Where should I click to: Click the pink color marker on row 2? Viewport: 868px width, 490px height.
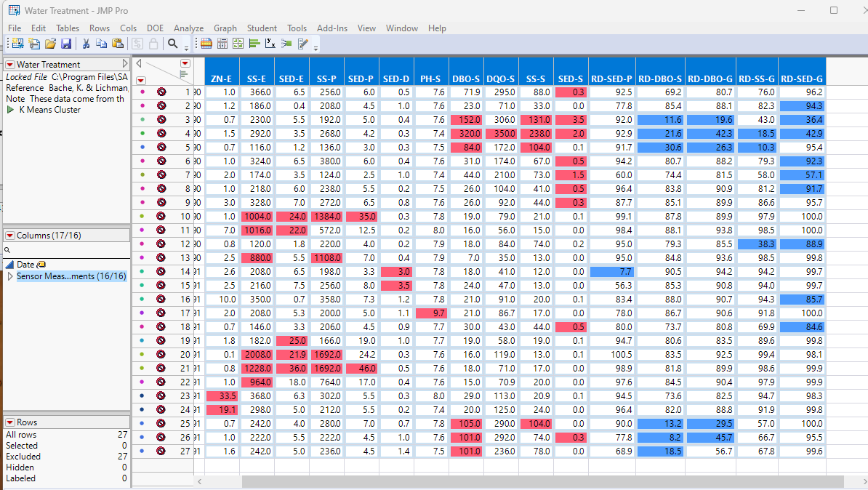[142, 106]
